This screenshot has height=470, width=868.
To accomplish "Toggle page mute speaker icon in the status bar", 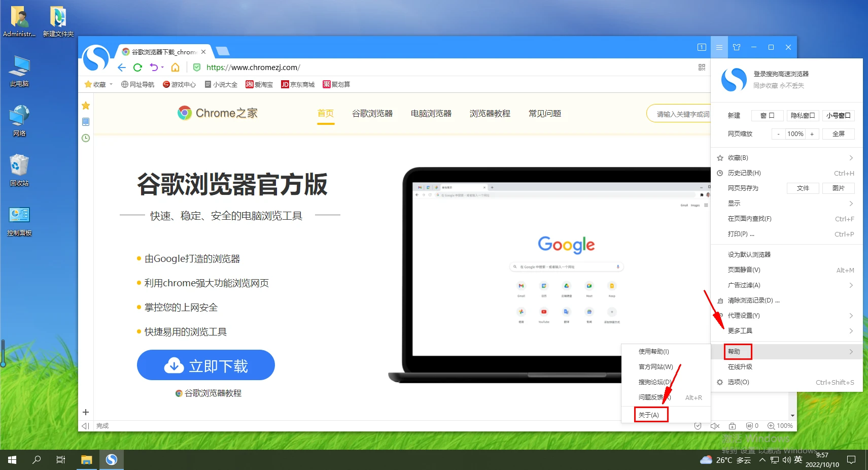I will [x=715, y=426].
